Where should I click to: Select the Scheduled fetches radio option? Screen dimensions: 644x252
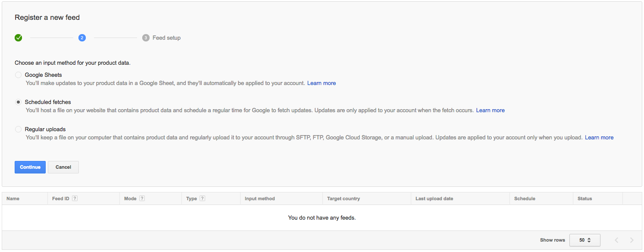click(x=18, y=102)
